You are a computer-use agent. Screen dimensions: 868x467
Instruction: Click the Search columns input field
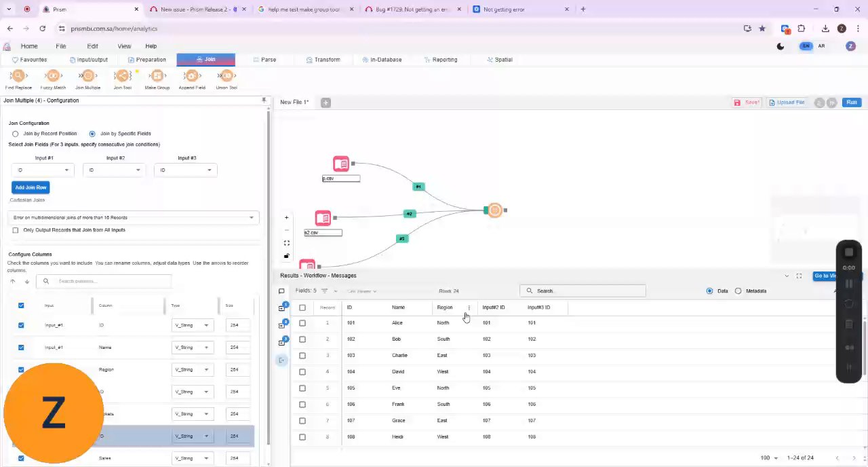coord(105,281)
